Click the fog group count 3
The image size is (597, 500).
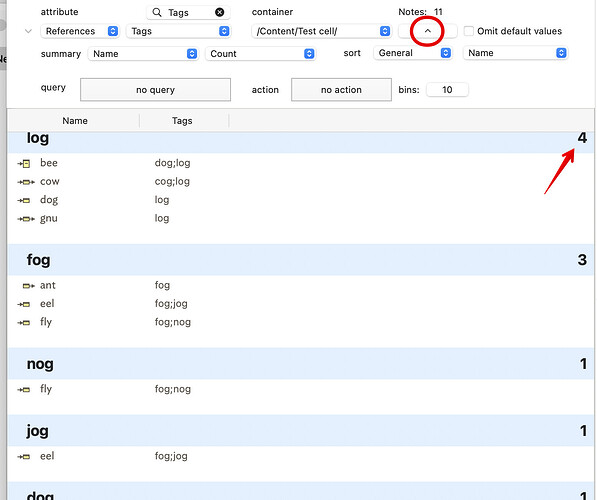582,260
